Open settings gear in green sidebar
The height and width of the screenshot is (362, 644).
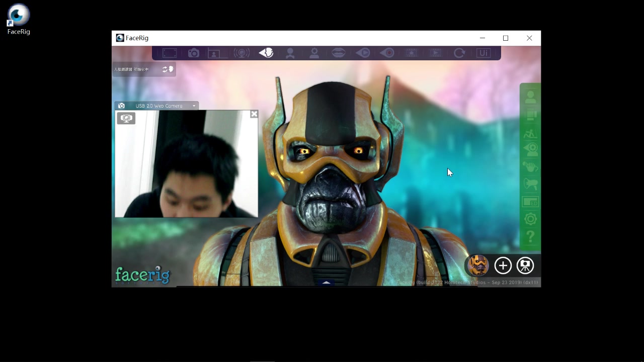click(530, 219)
